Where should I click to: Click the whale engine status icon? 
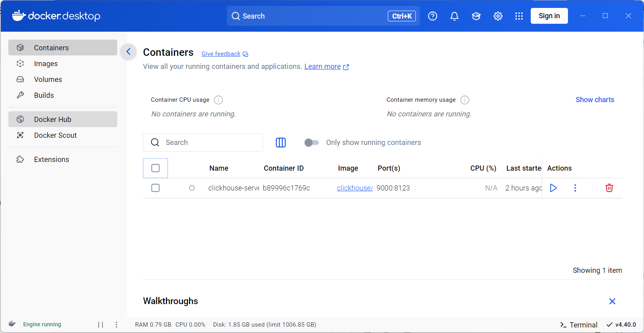pyautogui.click(x=12, y=324)
